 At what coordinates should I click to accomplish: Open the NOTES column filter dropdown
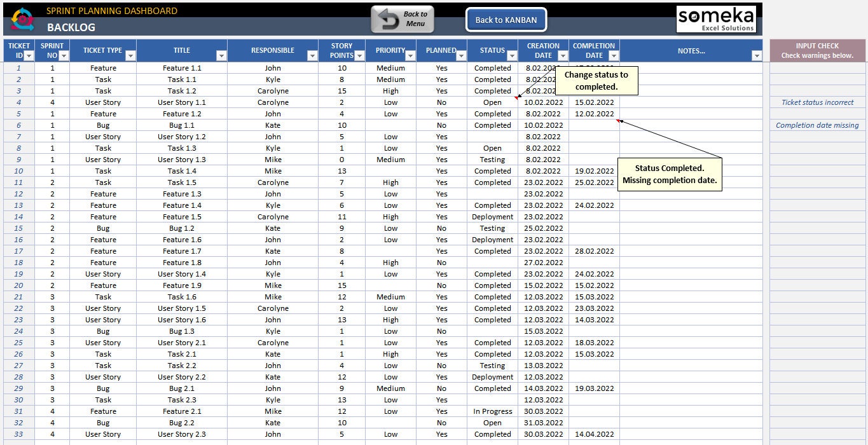click(757, 56)
